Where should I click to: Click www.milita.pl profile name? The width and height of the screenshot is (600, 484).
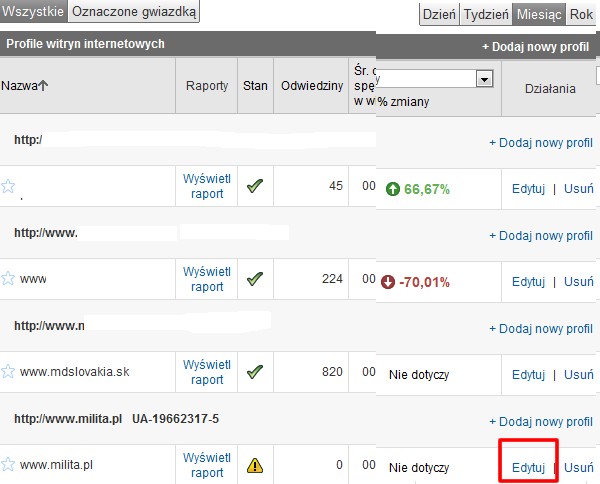(x=56, y=465)
